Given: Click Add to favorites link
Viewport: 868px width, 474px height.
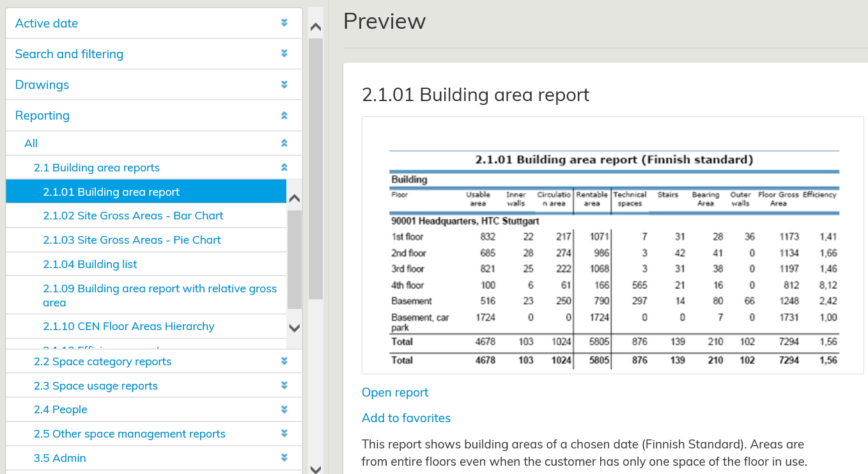Looking at the screenshot, I should pyautogui.click(x=406, y=418).
